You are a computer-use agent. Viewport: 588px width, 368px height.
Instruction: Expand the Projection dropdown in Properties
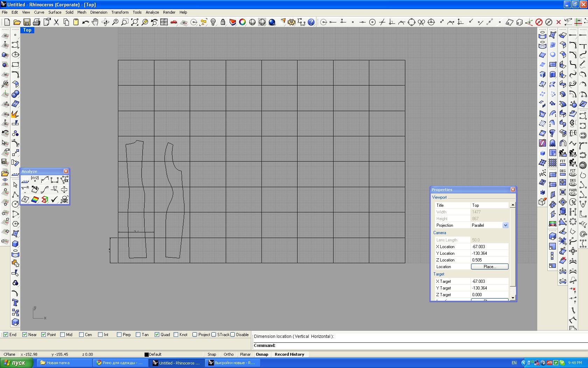(505, 225)
